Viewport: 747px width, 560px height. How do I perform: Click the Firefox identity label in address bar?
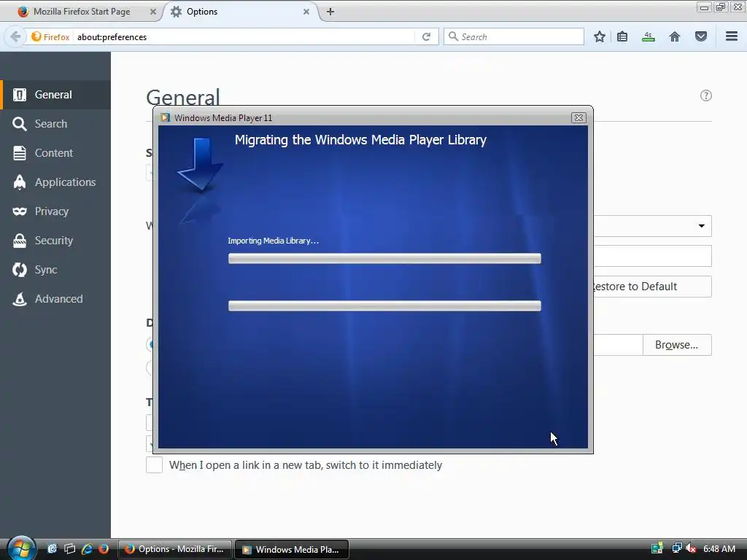50,36
